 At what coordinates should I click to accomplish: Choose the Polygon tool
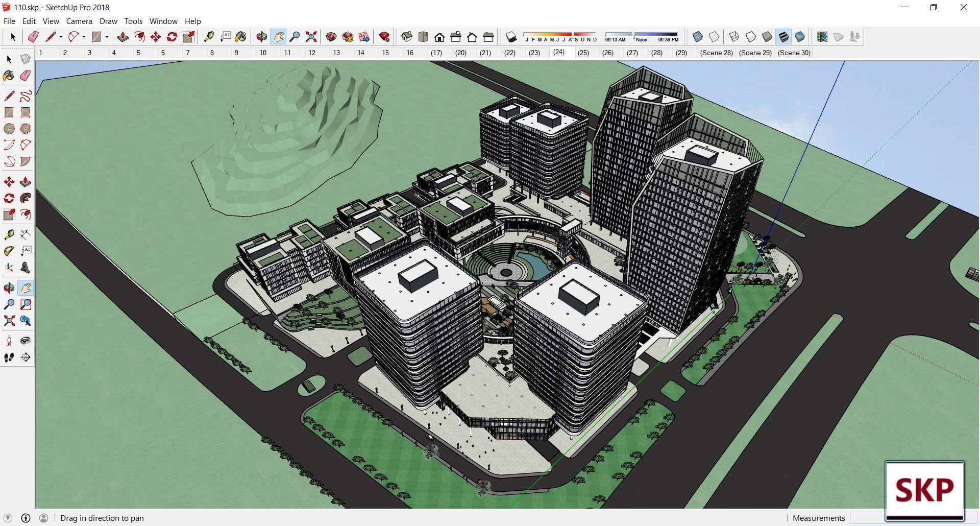tap(26, 129)
